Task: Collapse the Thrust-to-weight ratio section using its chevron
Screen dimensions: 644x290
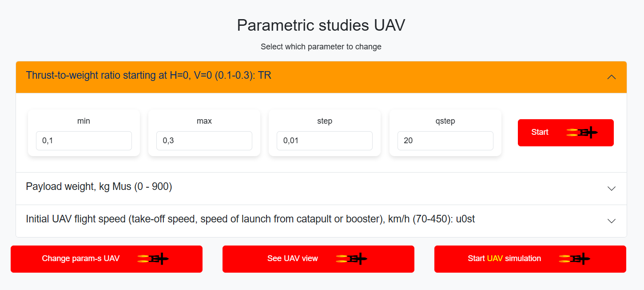Action: click(612, 77)
